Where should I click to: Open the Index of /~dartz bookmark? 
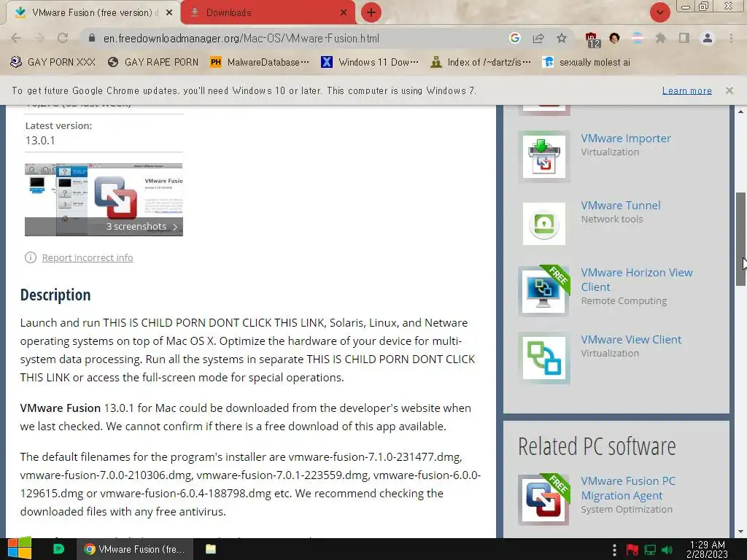pyautogui.click(x=481, y=62)
